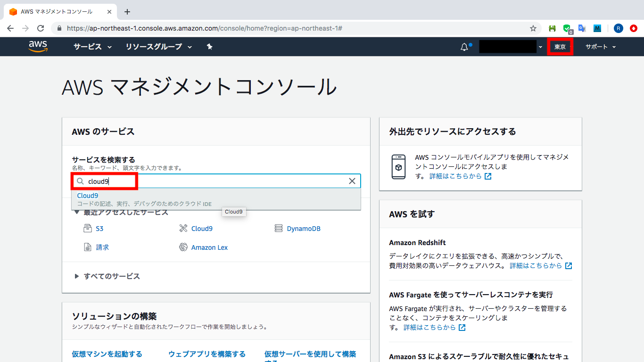Expand すべてのサービス section
Screen dimensions: 644x362
107,276
